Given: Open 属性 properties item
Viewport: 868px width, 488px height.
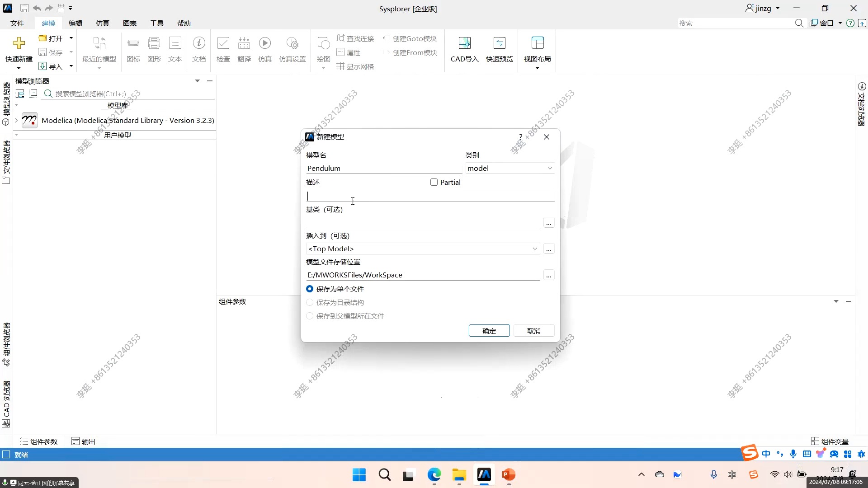Looking at the screenshot, I should point(349,52).
